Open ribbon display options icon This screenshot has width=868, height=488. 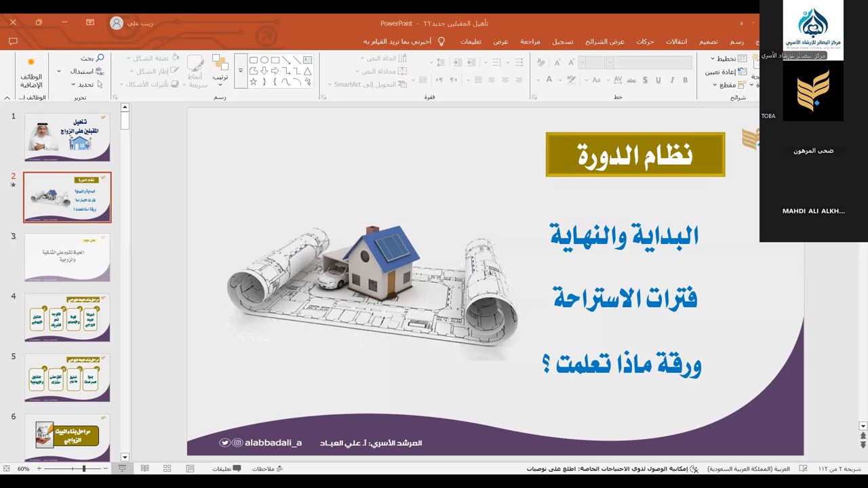click(x=90, y=22)
